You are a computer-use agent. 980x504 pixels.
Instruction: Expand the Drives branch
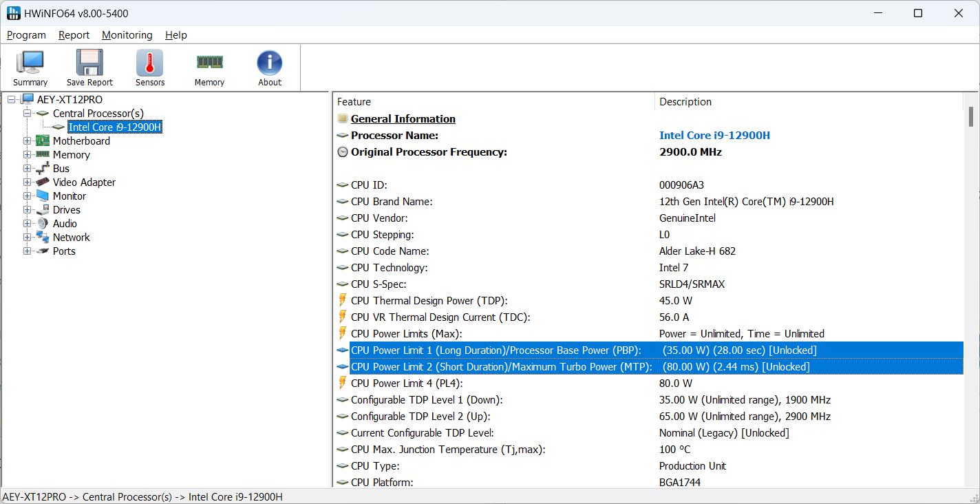click(x=27, y=210)
